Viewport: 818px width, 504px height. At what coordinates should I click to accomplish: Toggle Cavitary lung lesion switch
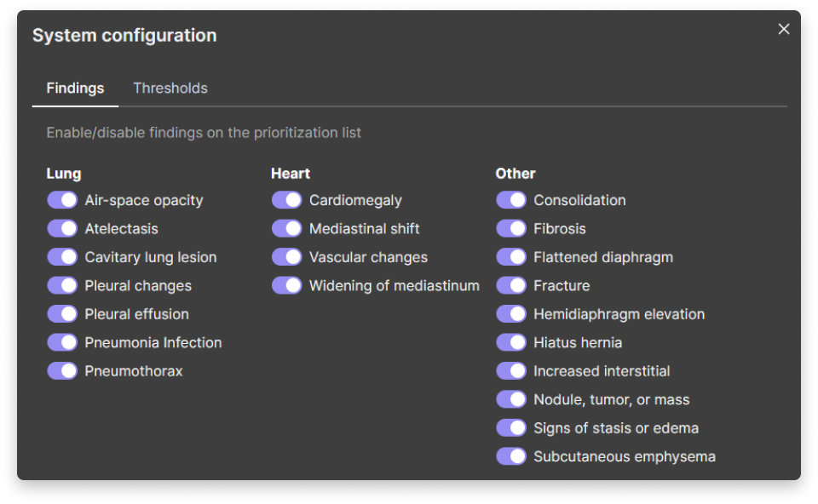click(x=62, y=257)
